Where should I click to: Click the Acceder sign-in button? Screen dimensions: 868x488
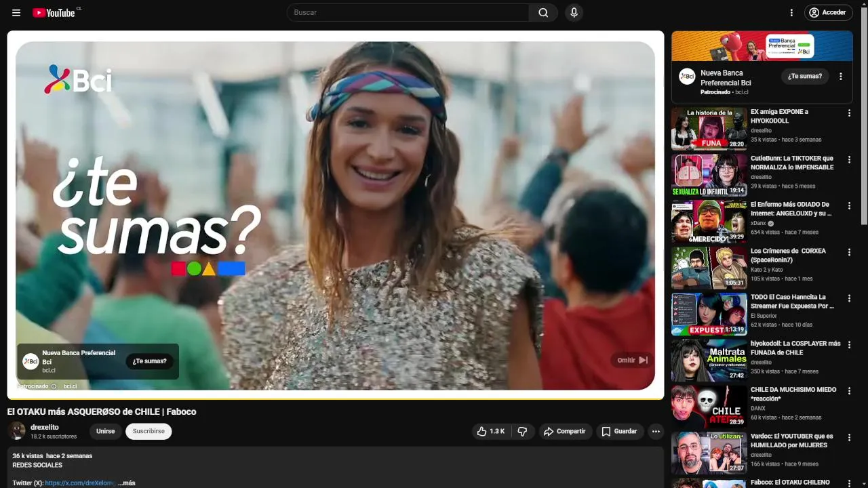pyautogui.click(x=827, y=12)
